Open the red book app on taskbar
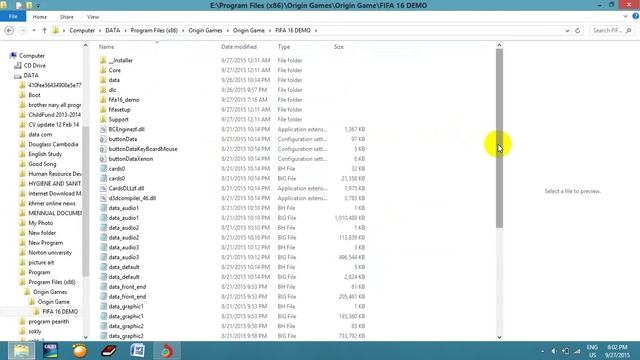This screenshot has height=360, width=640. coord(109,351)
